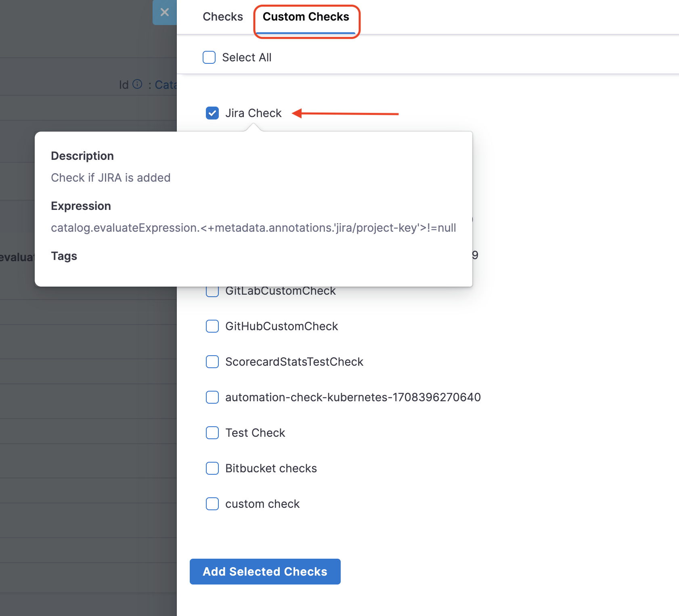
Task: Uncheck the Jira Check checkbox
Action: [x=212, y=113]
